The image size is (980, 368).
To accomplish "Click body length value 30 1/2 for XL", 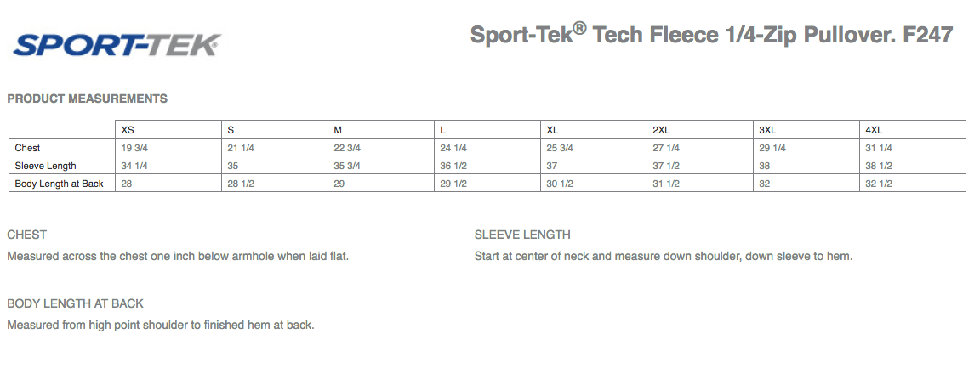I will pos(560,184).
